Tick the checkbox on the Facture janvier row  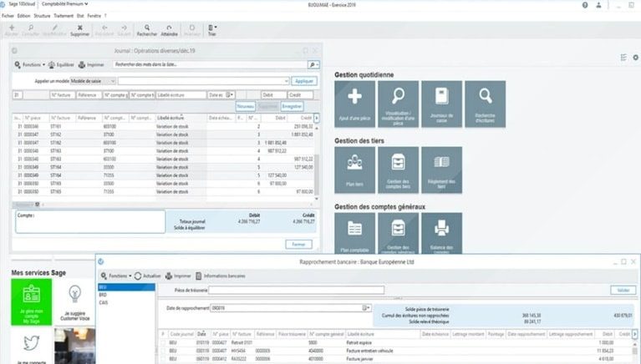[x=163, y=359]
